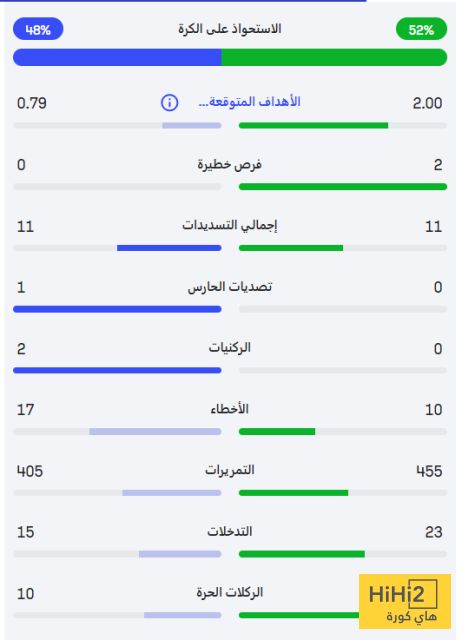The height and width of the screenshot is (640, 462).
Task: Click the blue corners bar showing 2
Action: click(x=117, y=370)
